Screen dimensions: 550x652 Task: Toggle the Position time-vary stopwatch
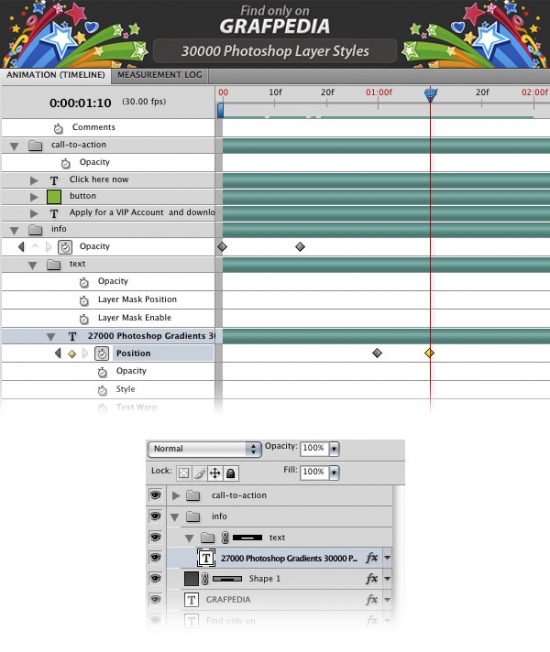[101, 353]
